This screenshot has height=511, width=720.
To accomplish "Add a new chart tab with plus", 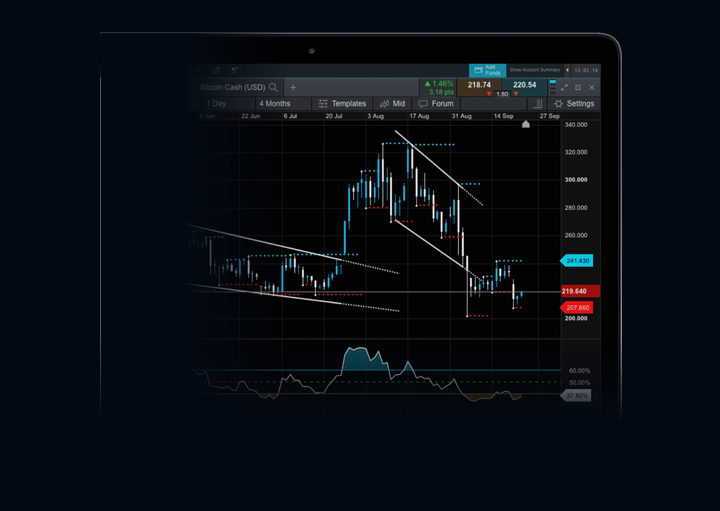I will point(293,87).
